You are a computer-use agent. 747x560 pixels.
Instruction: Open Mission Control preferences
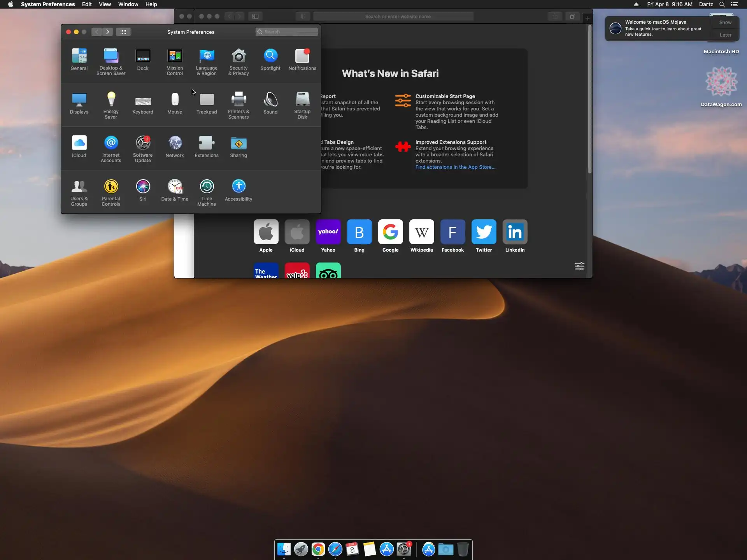pos(175,61)
